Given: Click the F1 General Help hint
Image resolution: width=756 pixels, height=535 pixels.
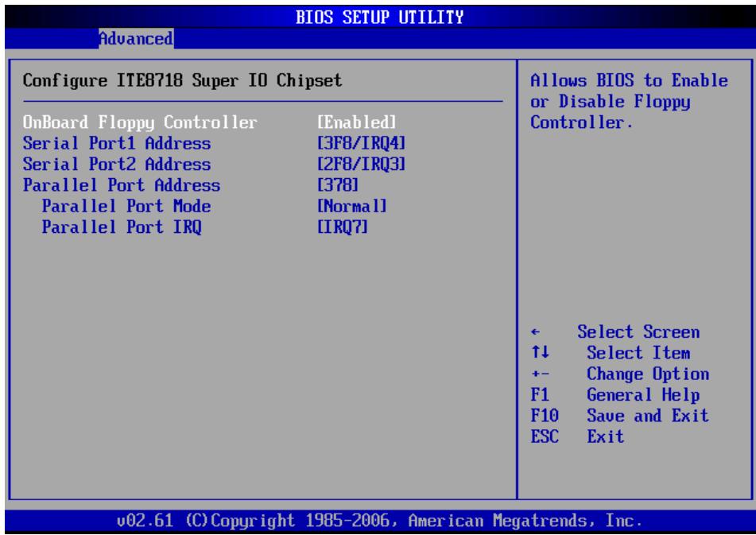Looking at the screenshot, I should pos(614,395).
